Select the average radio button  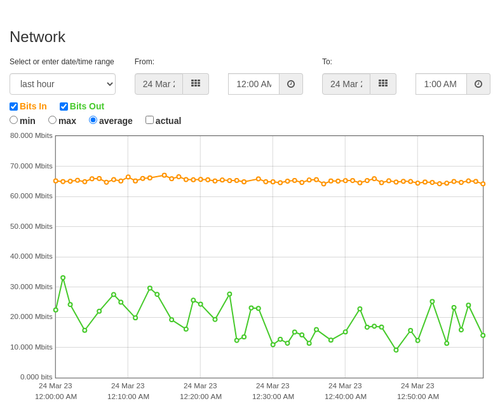point(93,120)
